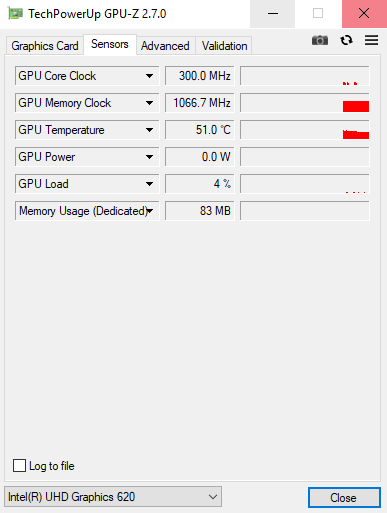Open the Advanced tab
The height and width of the screenshot is (513, 387).
click(165, 46)
